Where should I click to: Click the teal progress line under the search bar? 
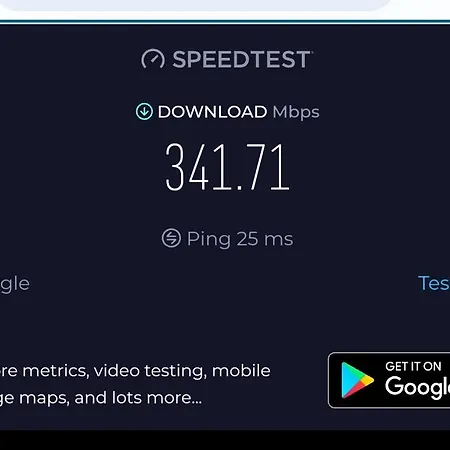tap(225, 22)
